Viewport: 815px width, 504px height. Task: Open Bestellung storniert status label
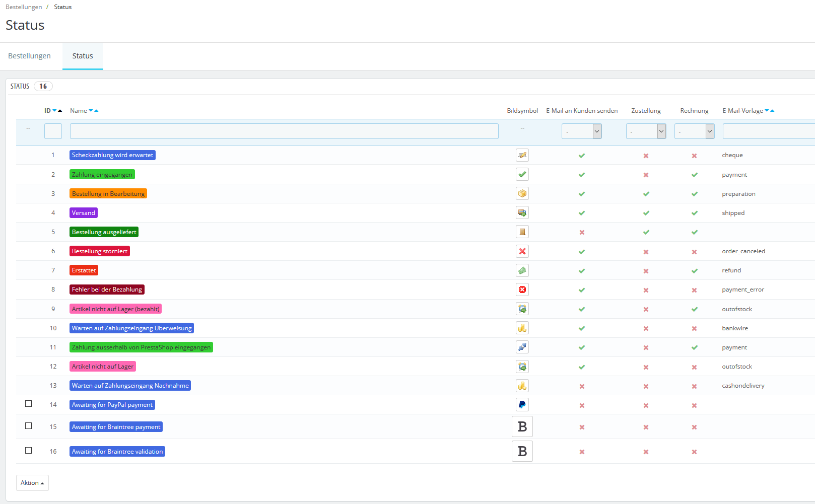click(100, 251)
